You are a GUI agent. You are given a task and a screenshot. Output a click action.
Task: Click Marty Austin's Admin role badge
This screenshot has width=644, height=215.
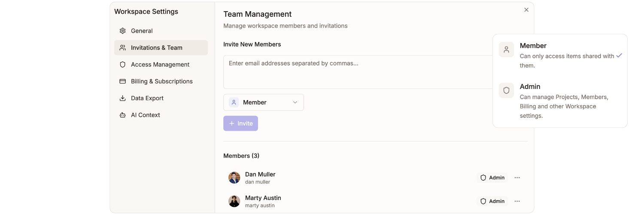coord(492,201)
